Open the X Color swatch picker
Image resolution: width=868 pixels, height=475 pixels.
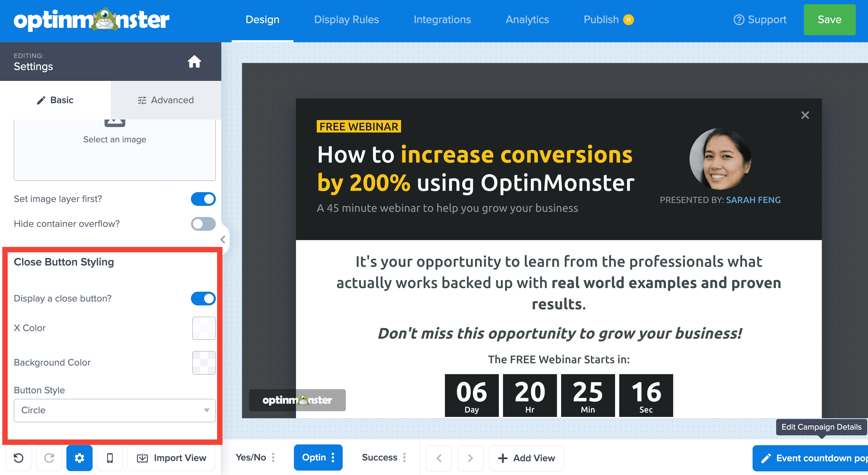(x=204, y=328)
